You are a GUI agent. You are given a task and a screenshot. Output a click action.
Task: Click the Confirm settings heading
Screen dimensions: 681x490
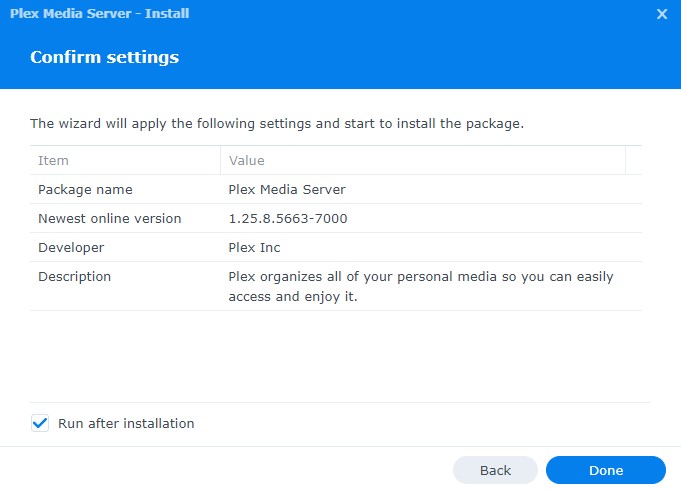coord(104,57)
